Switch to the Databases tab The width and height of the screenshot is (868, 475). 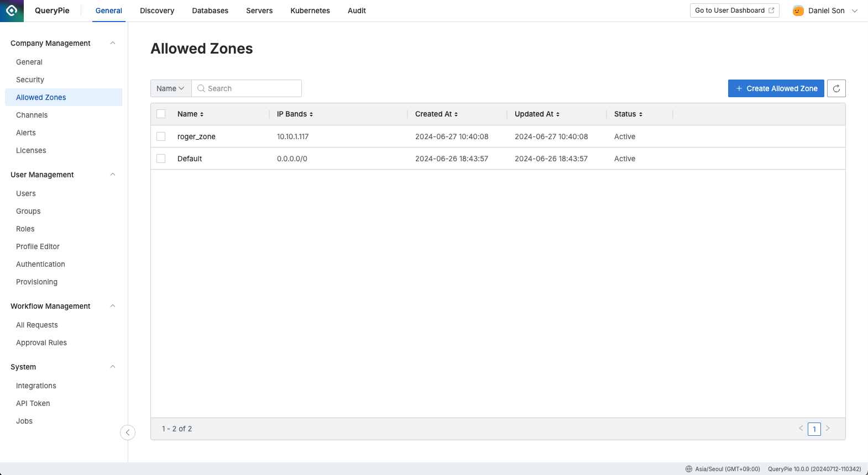point(210,10)
